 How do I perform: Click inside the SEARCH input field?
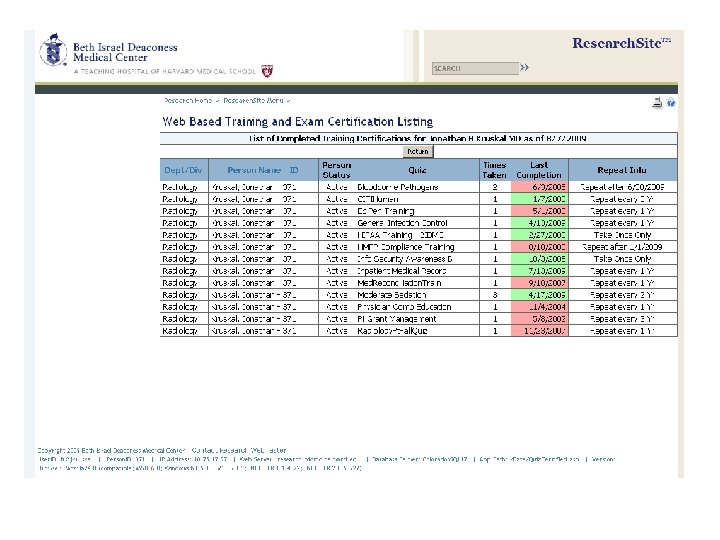(x=475, y=68)
